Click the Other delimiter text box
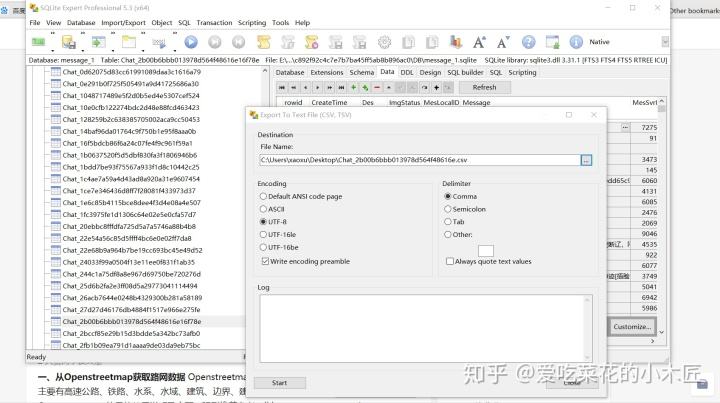The height and width of the screenshot is (403, 720). 486,251
